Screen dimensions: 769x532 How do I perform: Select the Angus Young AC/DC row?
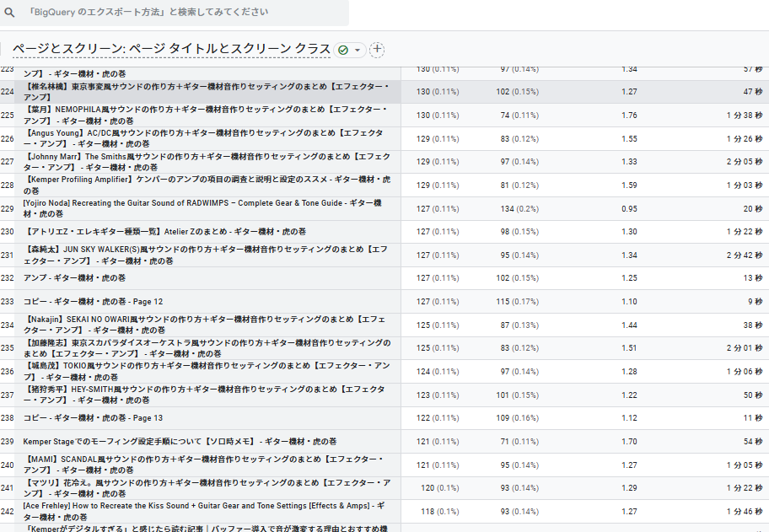tap(207, 138)
